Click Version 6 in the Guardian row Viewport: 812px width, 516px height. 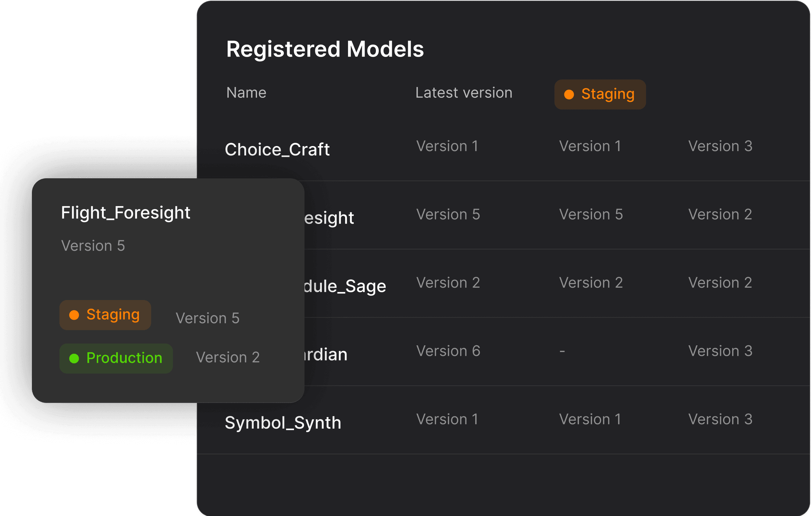[x=448, y=351]
